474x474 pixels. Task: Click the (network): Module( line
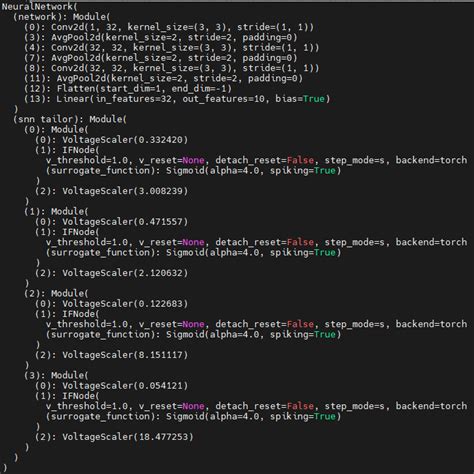click(x=61, y=17)
